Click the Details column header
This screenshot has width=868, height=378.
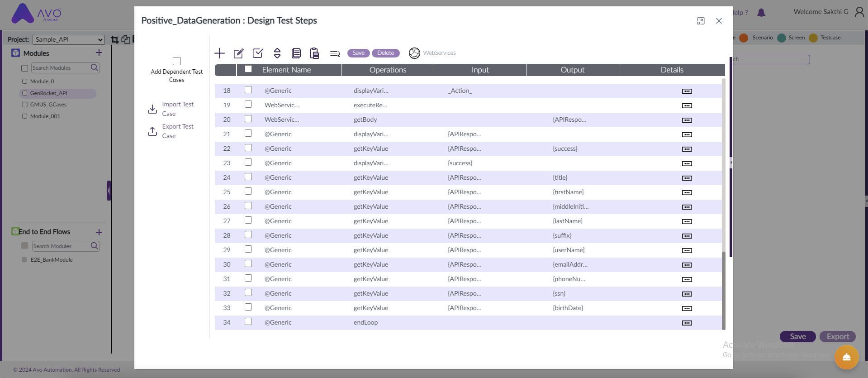[672, 70]
